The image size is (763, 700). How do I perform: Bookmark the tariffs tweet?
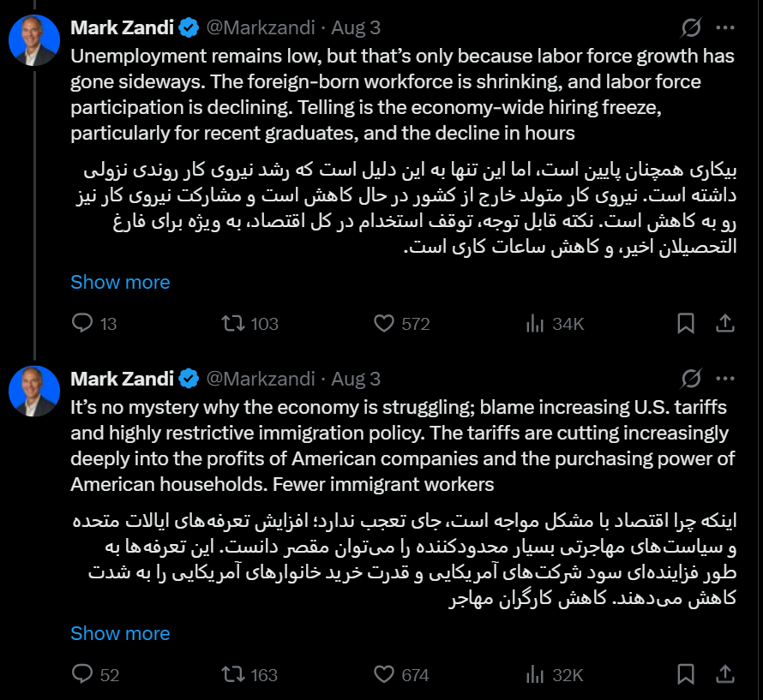(x=686, y=675)
